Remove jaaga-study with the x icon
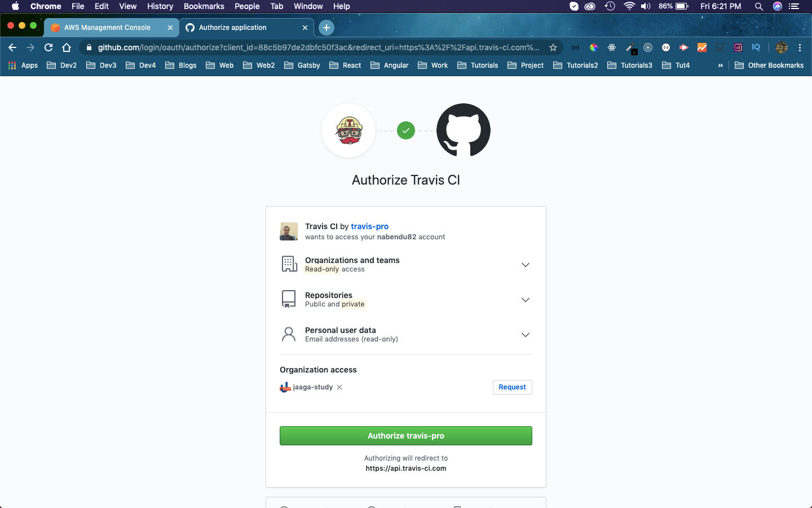812x508 pixels. [x=339, y=387]
